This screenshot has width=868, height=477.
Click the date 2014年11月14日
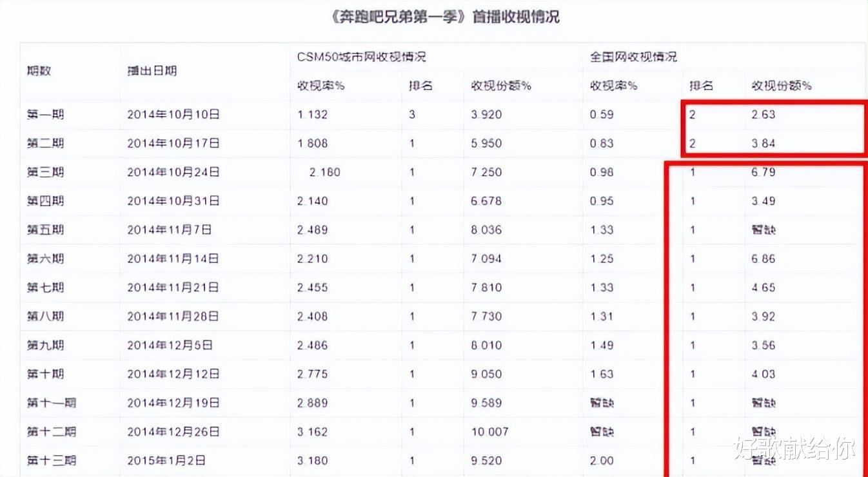coord(173,259)
